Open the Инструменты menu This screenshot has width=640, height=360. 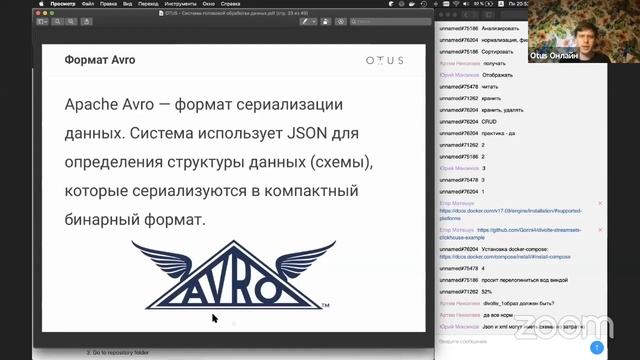180,4
